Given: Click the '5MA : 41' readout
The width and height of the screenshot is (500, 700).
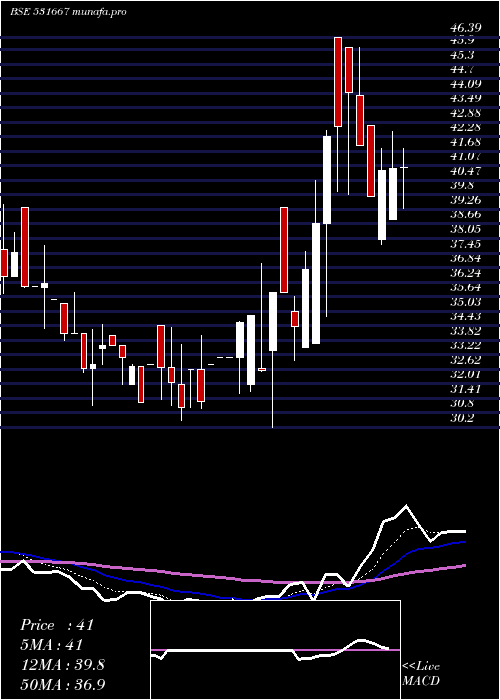Looking at the screenshot, I should pyautogui.click(x=52, y=645).
